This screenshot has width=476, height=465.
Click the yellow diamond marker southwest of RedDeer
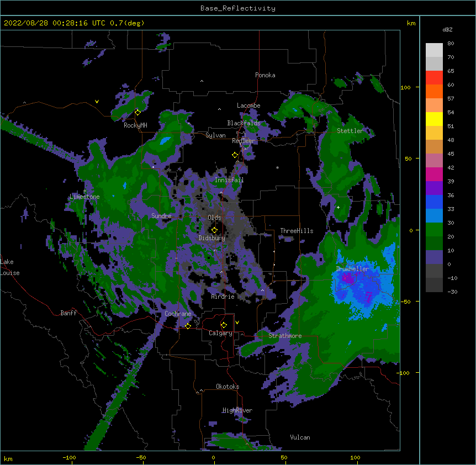235,155
